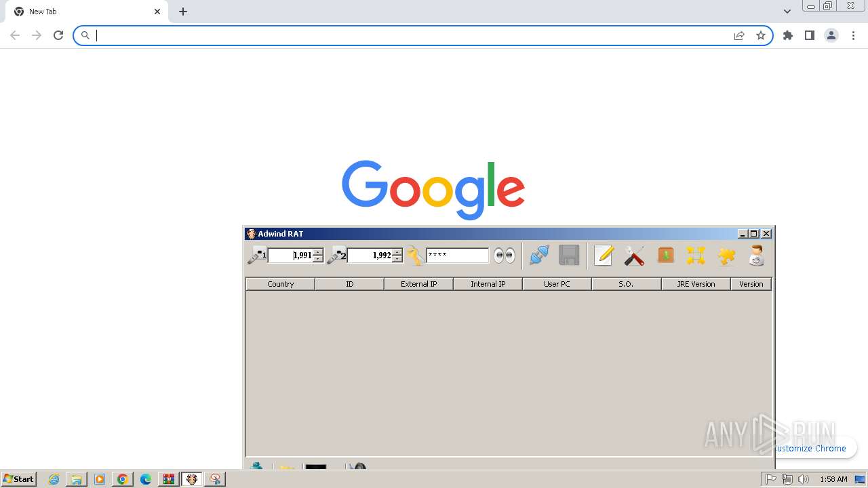Click the port 2 field showing 1,992
868x488 pixels.
370,256
